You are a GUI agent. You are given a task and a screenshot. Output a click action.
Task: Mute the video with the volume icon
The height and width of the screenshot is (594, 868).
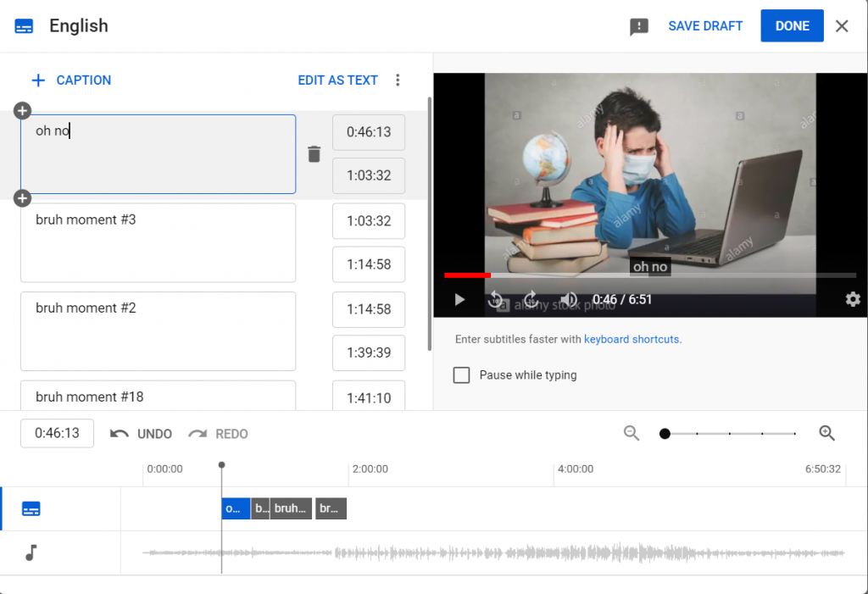pyautogui.click(x=569, y=299)
